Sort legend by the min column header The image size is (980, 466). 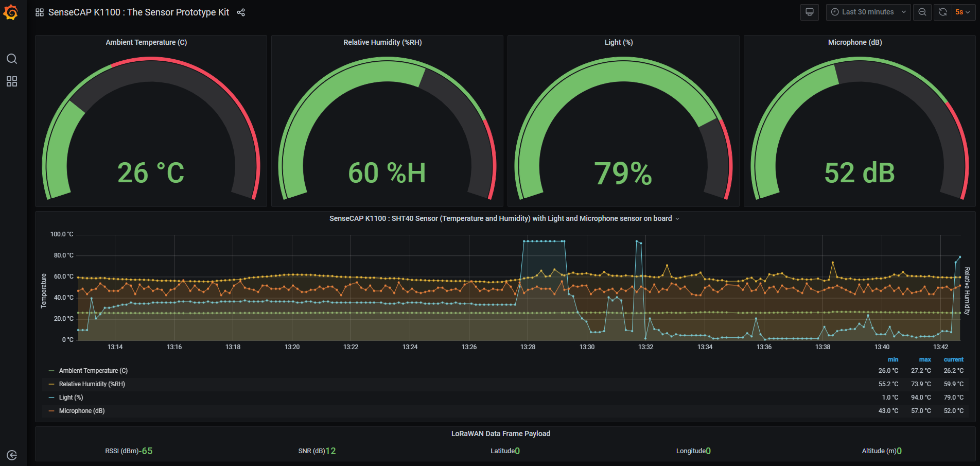[x=893, y=359]
